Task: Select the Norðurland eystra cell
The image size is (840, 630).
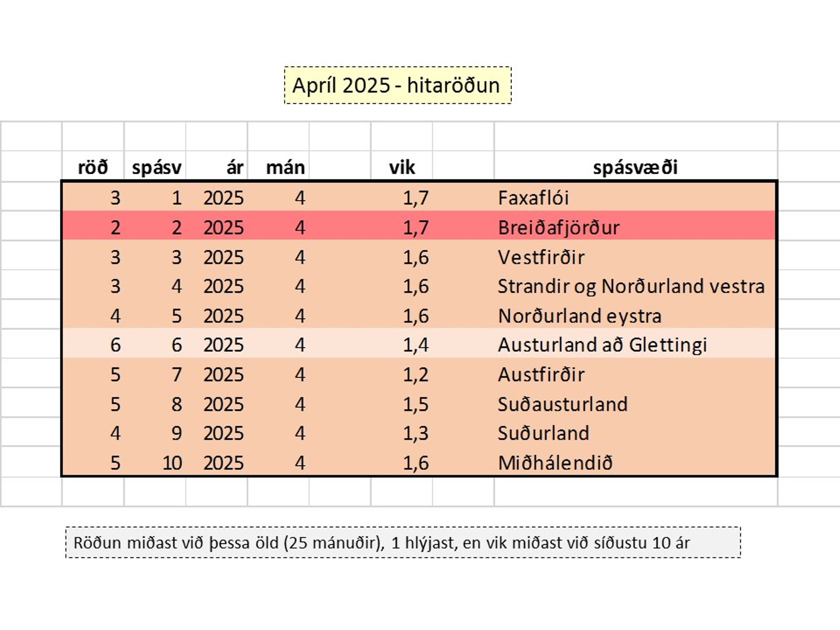Action: (x=635, y=316)
